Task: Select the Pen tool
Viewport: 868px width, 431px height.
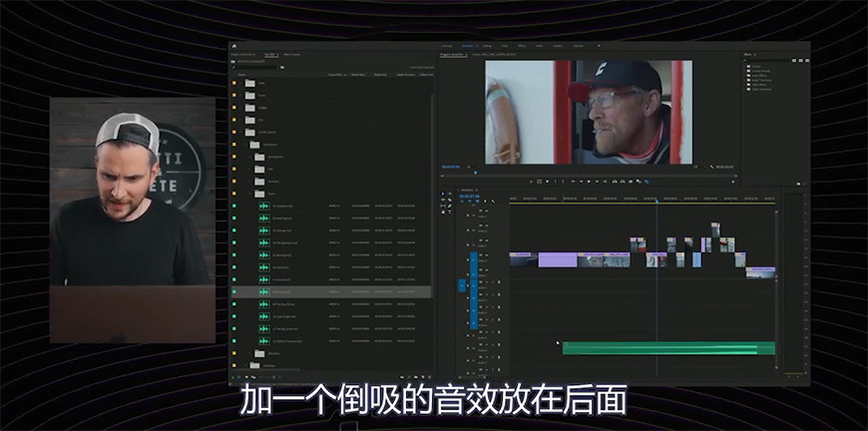Action: [x=450, y=206]
